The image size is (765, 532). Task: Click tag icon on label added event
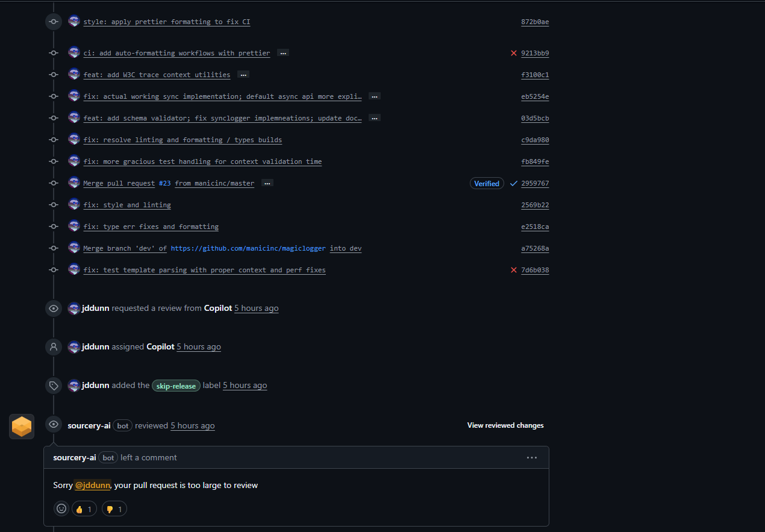(x=54, y=386)
